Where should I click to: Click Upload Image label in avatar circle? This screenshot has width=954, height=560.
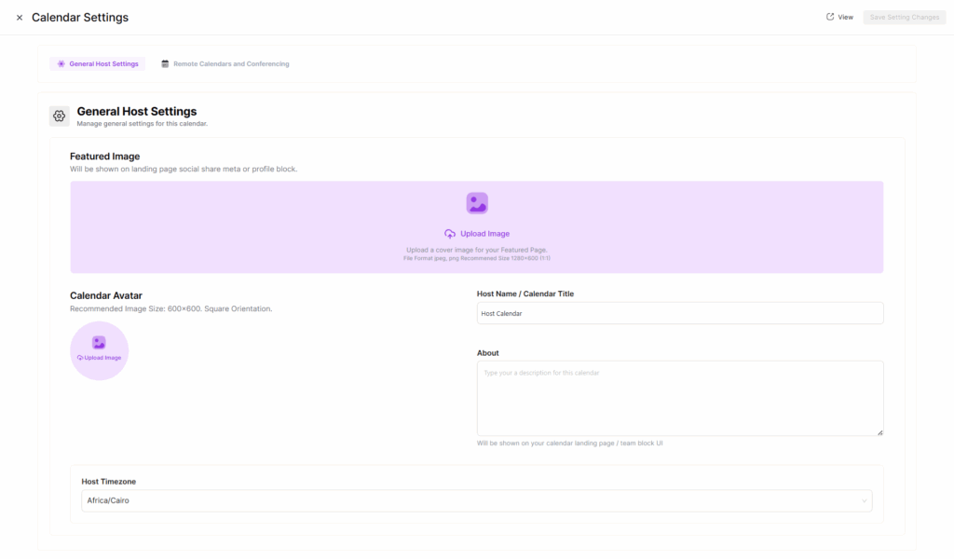point(102,358)
